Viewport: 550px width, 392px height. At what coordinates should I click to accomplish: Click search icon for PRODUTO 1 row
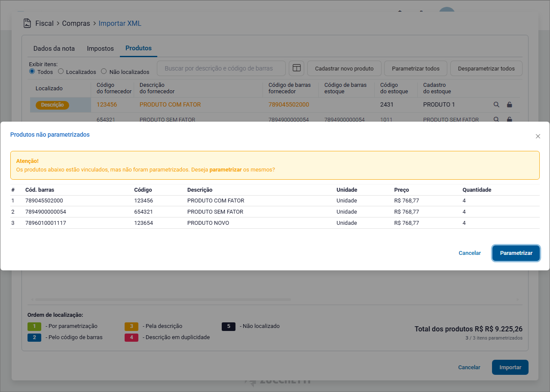coord(496,104)
